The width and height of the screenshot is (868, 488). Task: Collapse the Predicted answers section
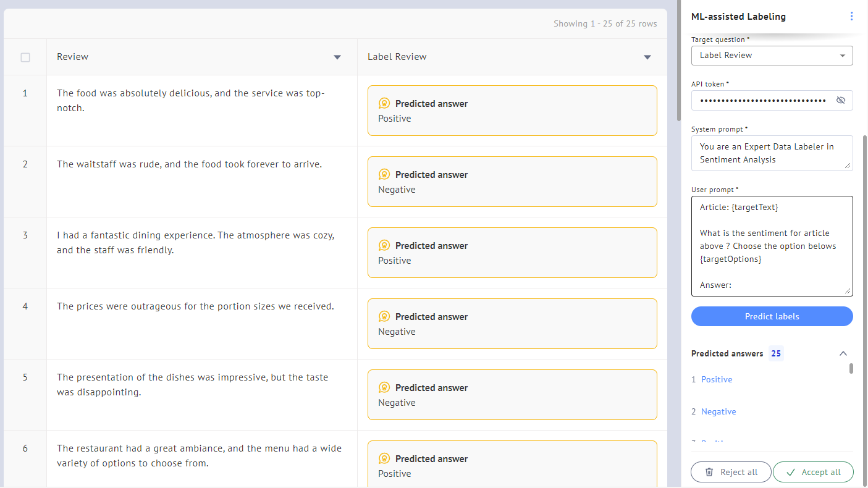pos(843,354)
